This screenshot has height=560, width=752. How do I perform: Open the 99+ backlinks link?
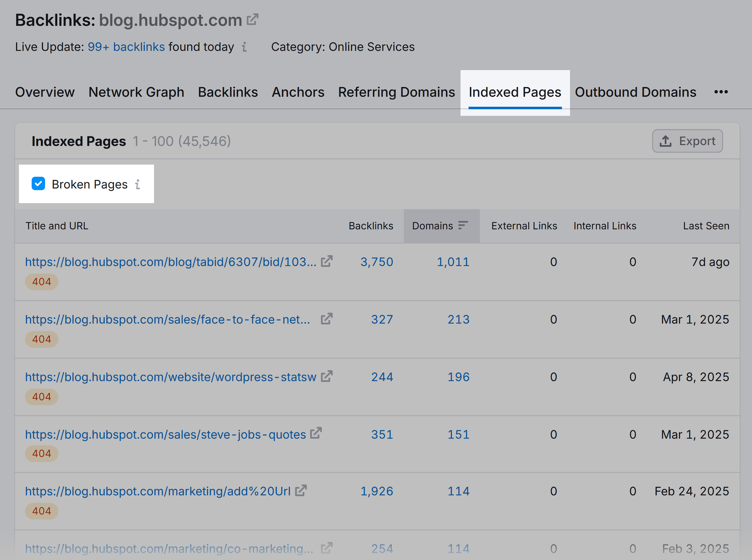(126, 47)
